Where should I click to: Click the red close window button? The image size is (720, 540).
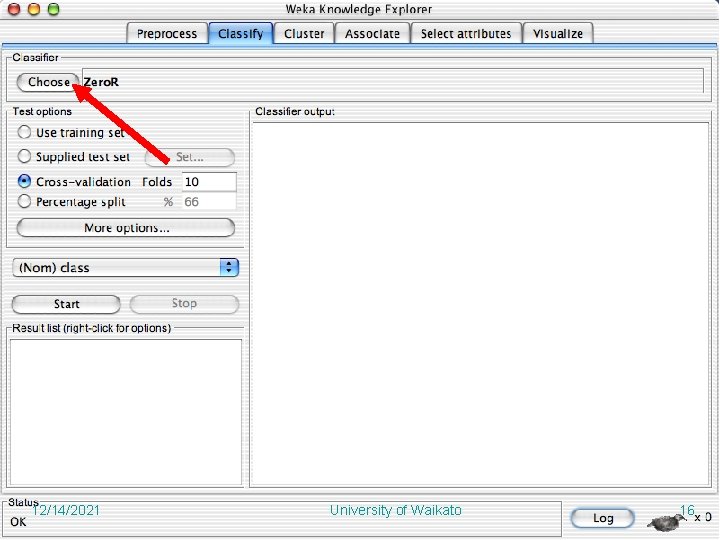pos(14,9)
